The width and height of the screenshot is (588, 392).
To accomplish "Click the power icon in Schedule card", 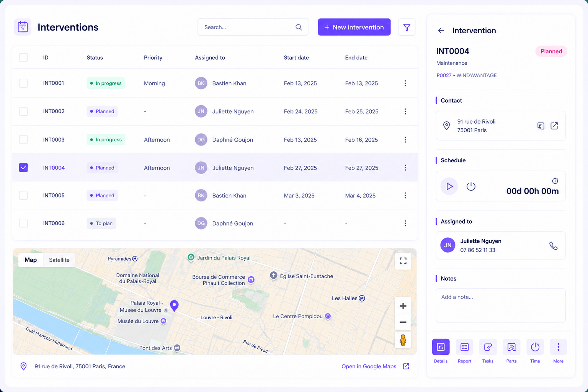I will pos(471,186).
